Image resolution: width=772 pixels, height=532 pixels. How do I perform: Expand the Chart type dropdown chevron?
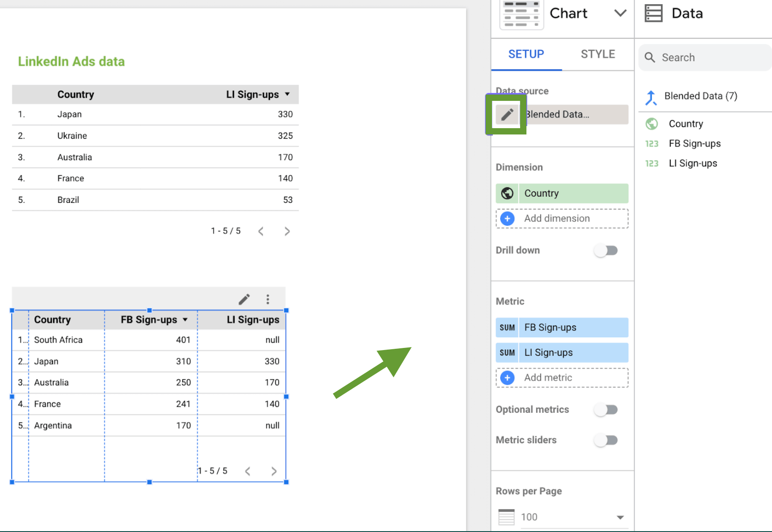(620, 13)
